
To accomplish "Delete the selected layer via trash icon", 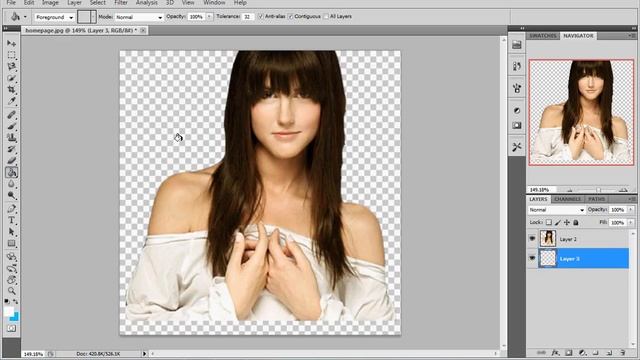I will pyautogui.click(x=622, y=353).
